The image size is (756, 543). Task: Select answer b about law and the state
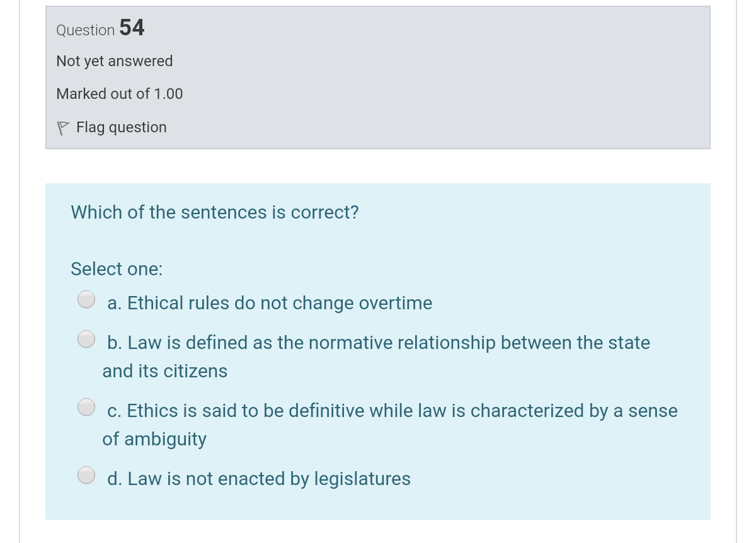(x=377, y=343)
